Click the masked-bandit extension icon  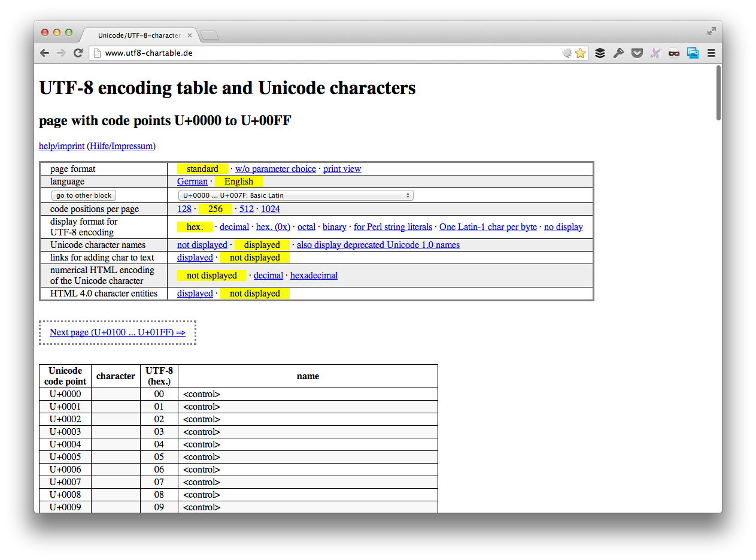674,53
